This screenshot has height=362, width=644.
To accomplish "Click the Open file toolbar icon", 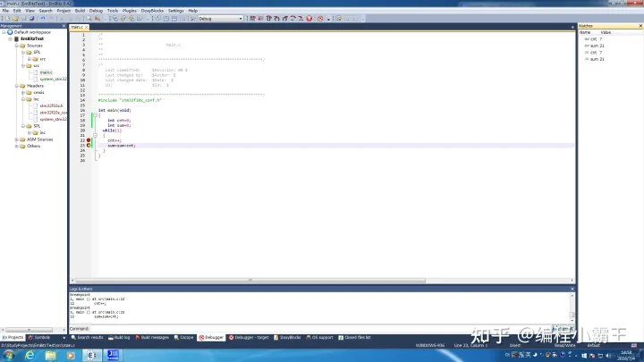I will 15,19.
